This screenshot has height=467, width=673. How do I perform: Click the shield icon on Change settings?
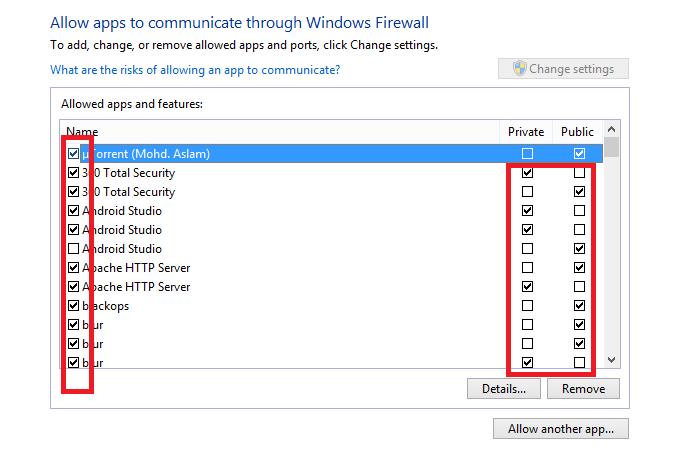point(519,69)
